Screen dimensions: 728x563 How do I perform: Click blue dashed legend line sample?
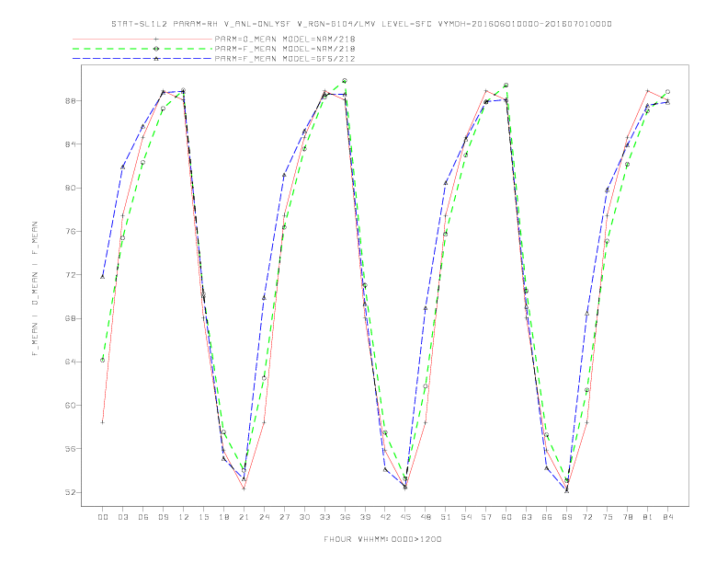pyautogui.click(x=142, y=59)
